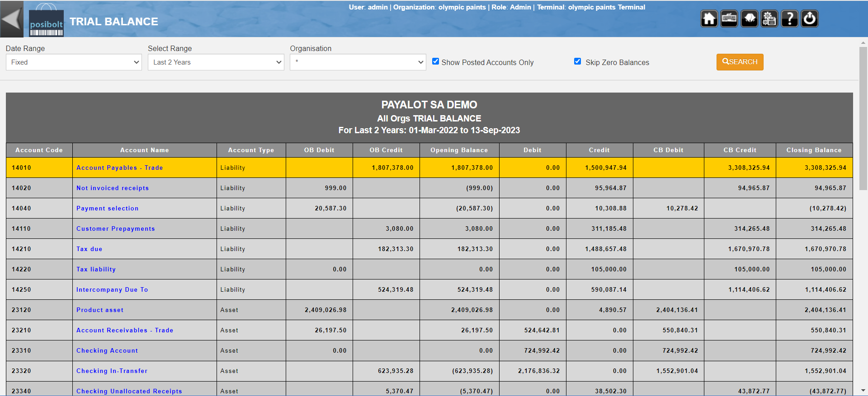This screenshot has width=868, height=396.
Task: Open Product asset account link
Action: pos(100,310)
